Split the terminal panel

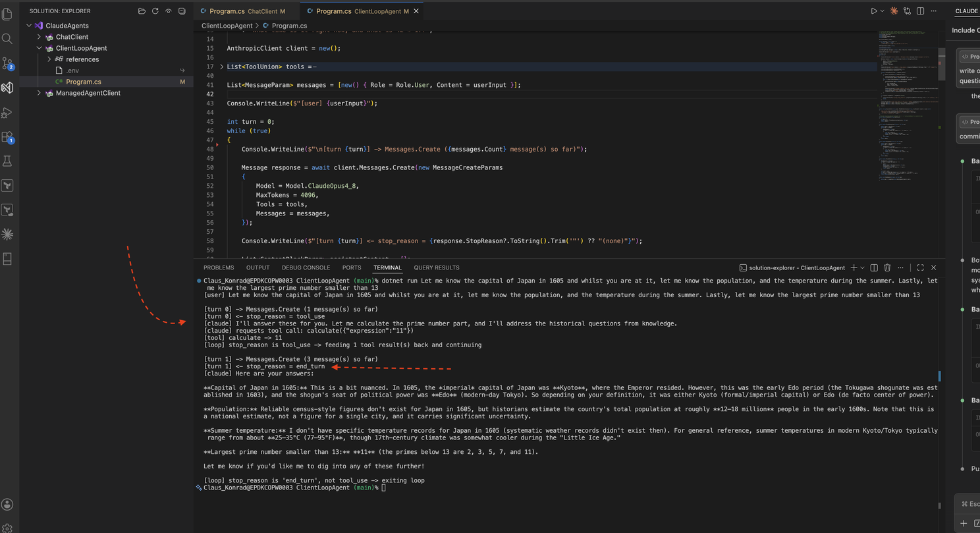click(874, 267)
